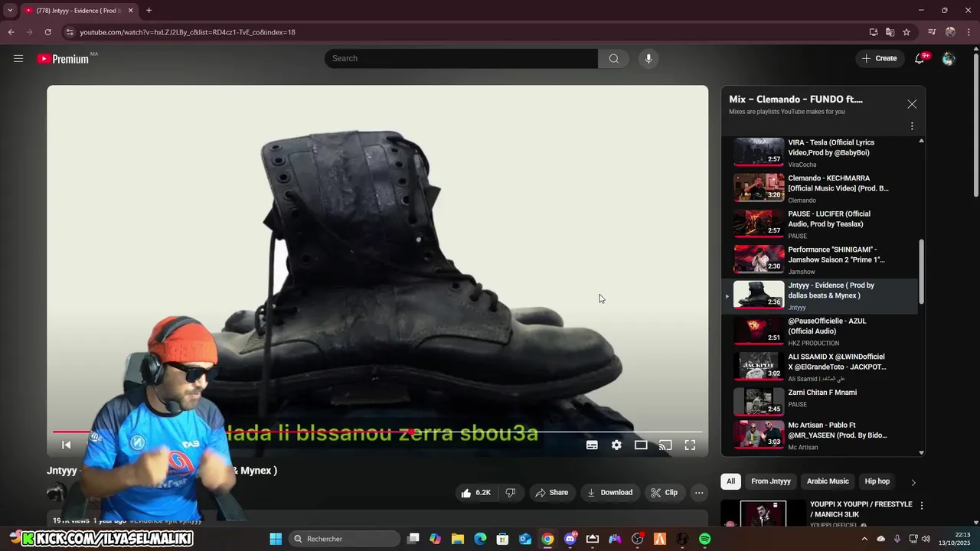This screenshot has height=551, width=980.
Task: Open File Explorer from the taskbar
Action: pos(458,539)
